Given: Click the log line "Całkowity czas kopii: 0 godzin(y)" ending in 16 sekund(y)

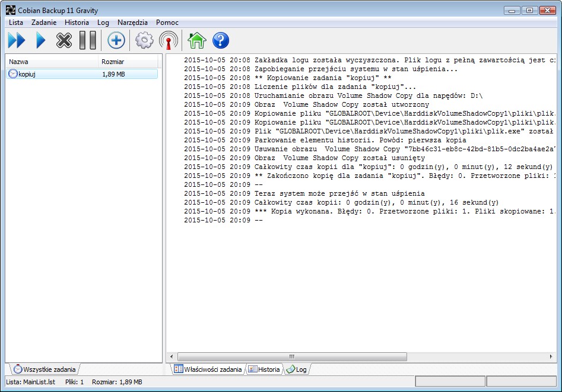Looking at the screenshot, I should (341, 202).
